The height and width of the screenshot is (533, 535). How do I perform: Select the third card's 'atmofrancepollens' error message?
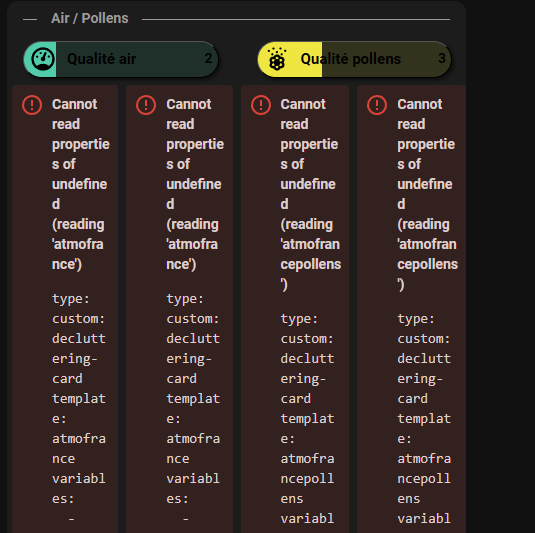310,194
